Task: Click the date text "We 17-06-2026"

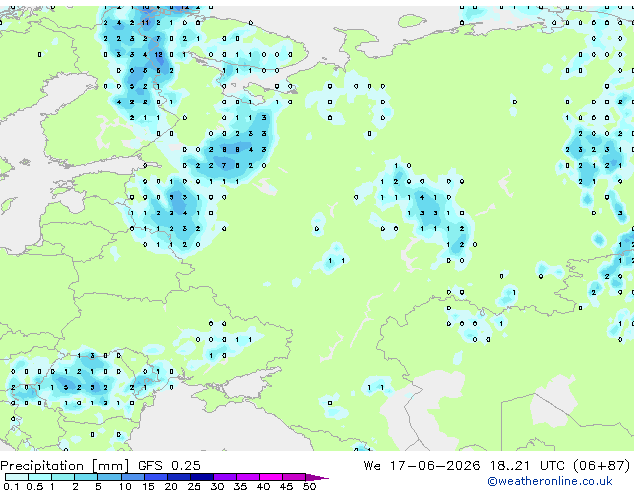Action: [x=422, y=466]
